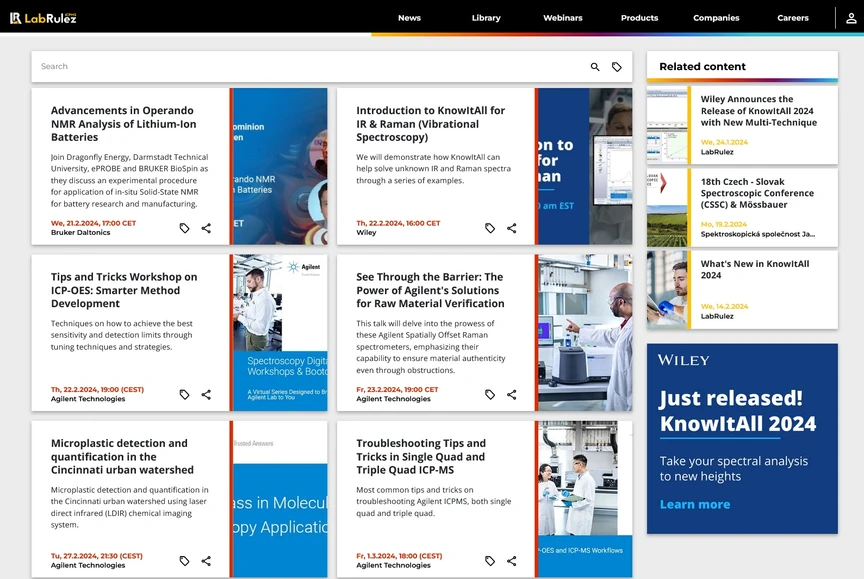Click the date Fr, 1.3.2024, 18:00 (CEST)
The image size is (864, 579).
pyautogui.click(x=399, y=556)
